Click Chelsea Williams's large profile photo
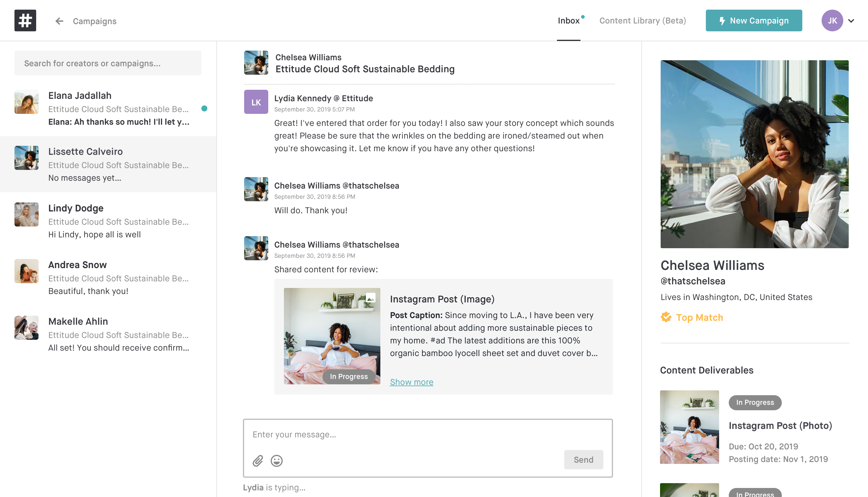Screen dimensions: 868x497 click(x=754, y=154)
